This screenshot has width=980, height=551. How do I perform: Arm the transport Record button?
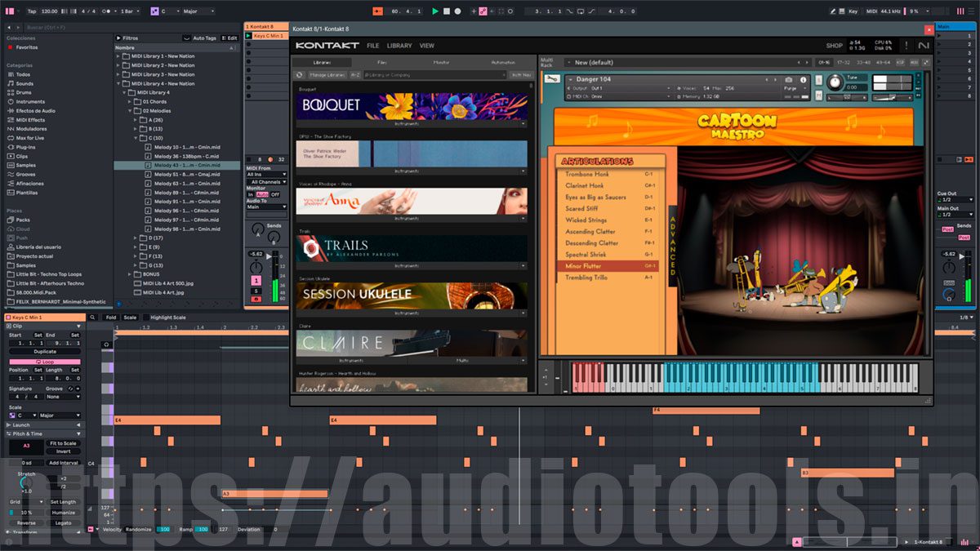tap(457, 11)
